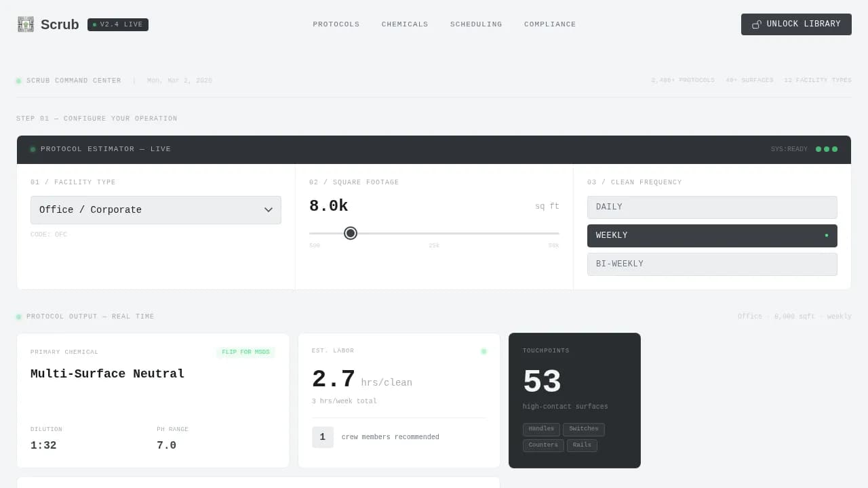Open the Protocols nav item

[x=336, y=24]
